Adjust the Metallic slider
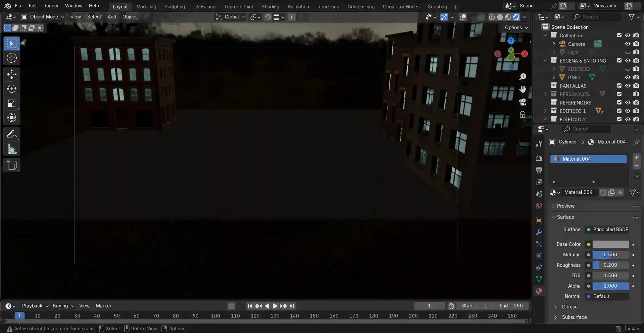 [x=610, y=255]
